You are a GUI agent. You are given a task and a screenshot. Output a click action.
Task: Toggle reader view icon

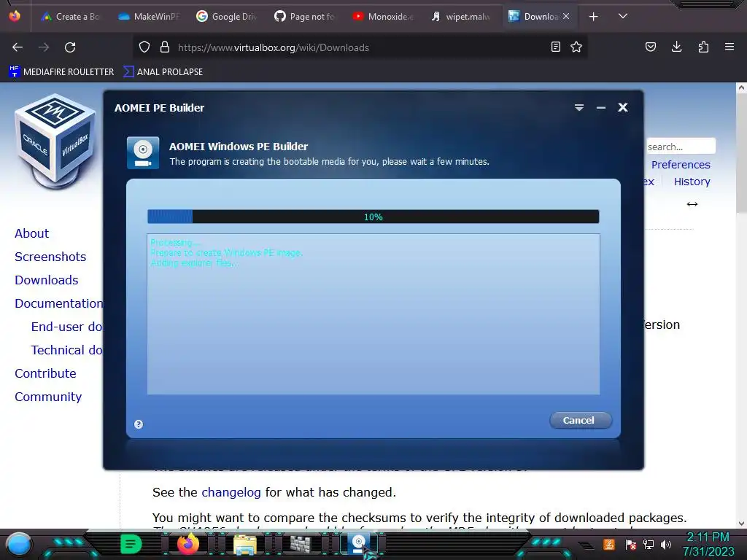click(x=555, y=47)
